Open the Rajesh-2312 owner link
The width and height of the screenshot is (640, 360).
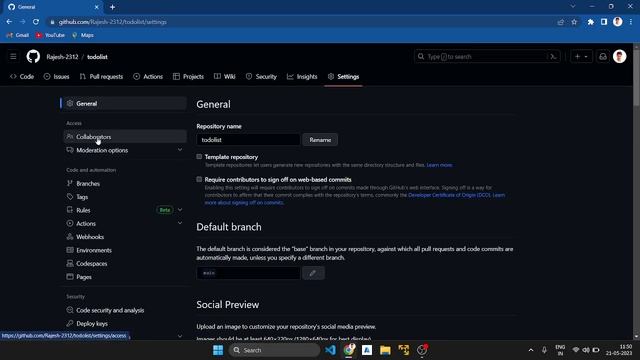coord(62,57)
